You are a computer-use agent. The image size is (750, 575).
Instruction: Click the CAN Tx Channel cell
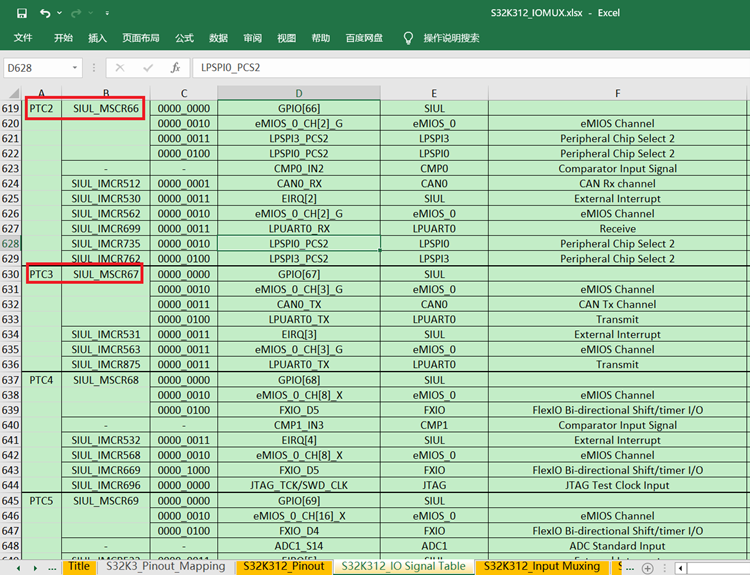618,304
